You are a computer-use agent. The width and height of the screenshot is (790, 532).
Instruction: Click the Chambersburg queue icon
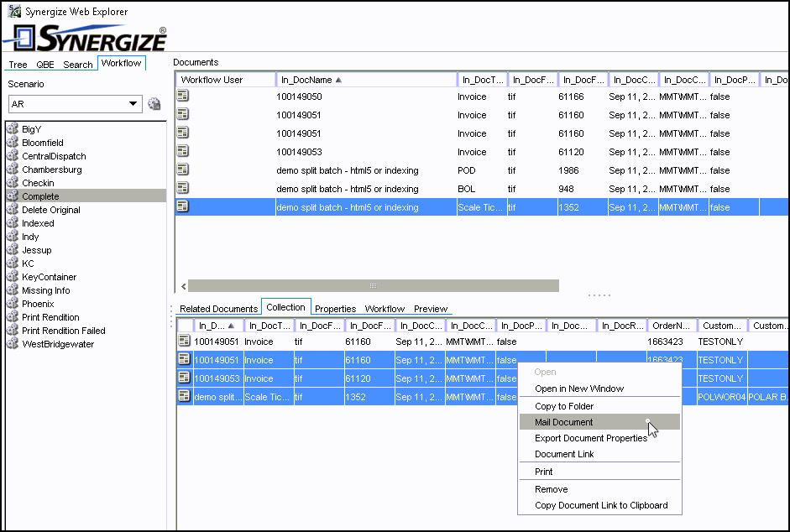pyautogui.click(x=12, y=170)
